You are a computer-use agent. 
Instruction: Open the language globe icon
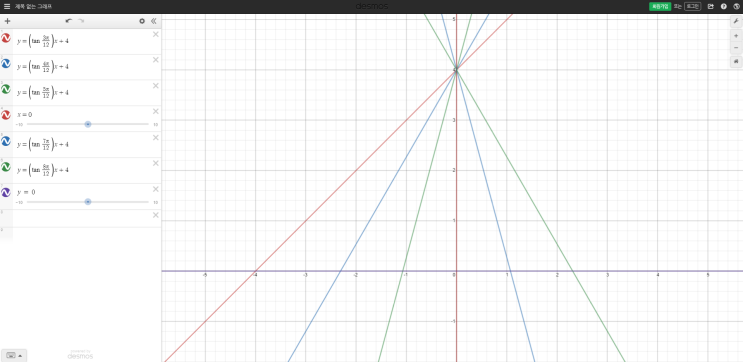(x=736, y=7)
